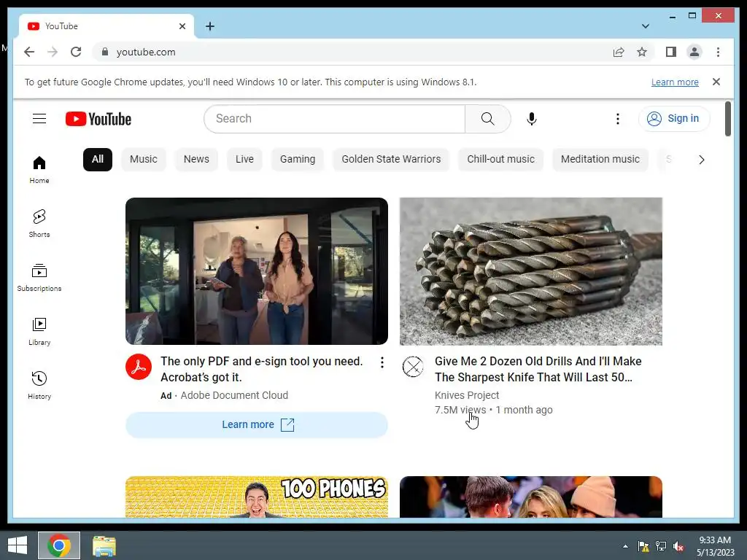Open Chrome three-dot menu

click(718, 52)
